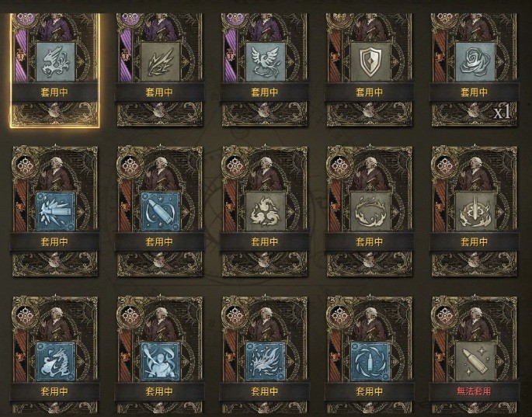The image size is (532, 417).
Task: Click the x1 count on rose card
Action: click(502, 113)
